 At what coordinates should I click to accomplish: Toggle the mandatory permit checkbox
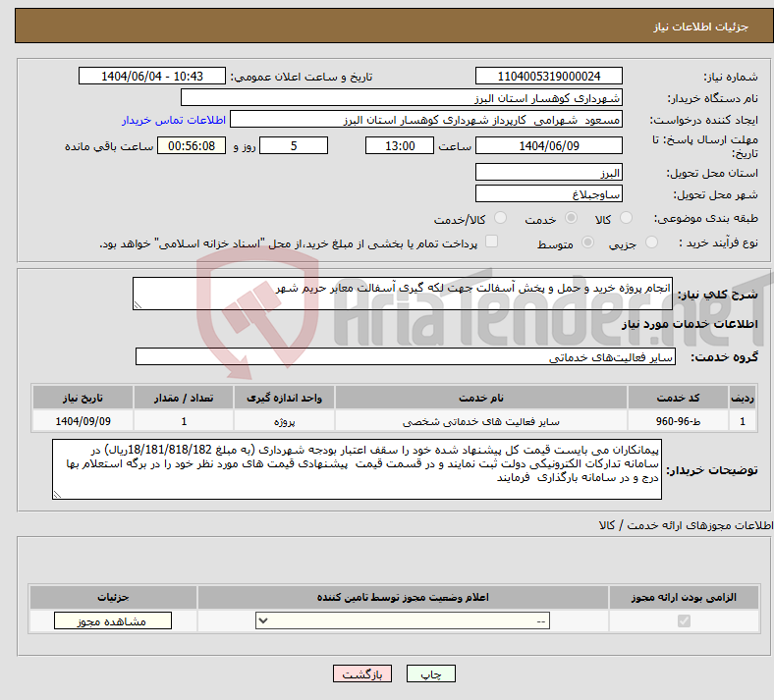pos(684,620)
